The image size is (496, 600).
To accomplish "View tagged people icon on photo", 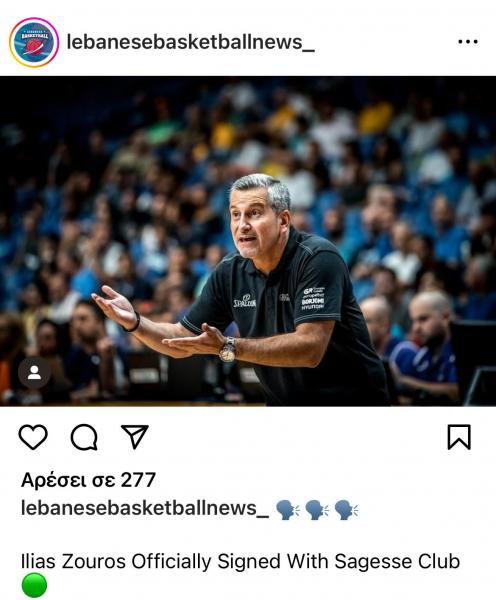I will 34,373.
